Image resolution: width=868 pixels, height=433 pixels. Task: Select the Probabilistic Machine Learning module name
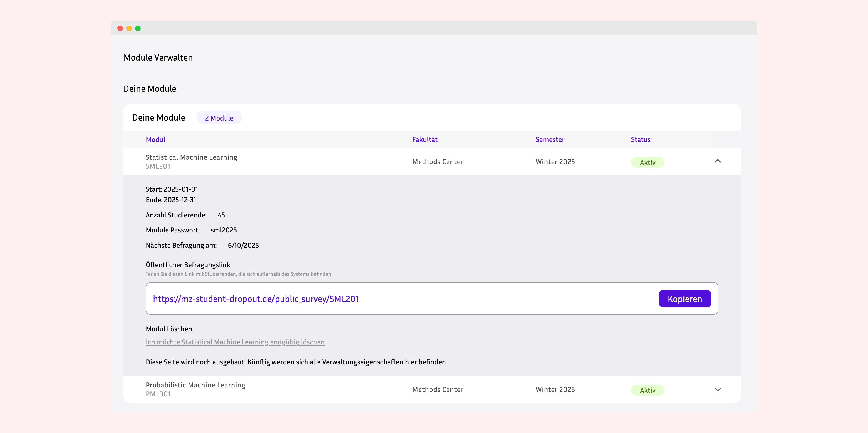(195, 385)
